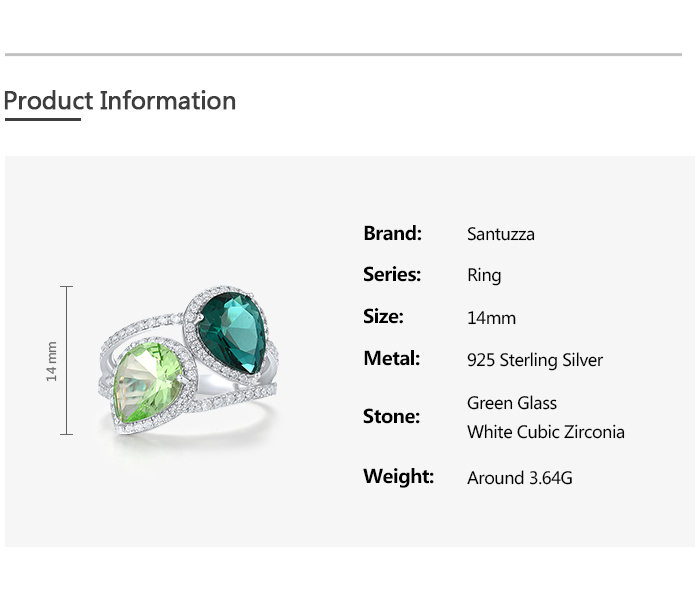This screenshot has width=700, height=607.
Task: Click the Product Information heading
Action: tap(120, 101)
